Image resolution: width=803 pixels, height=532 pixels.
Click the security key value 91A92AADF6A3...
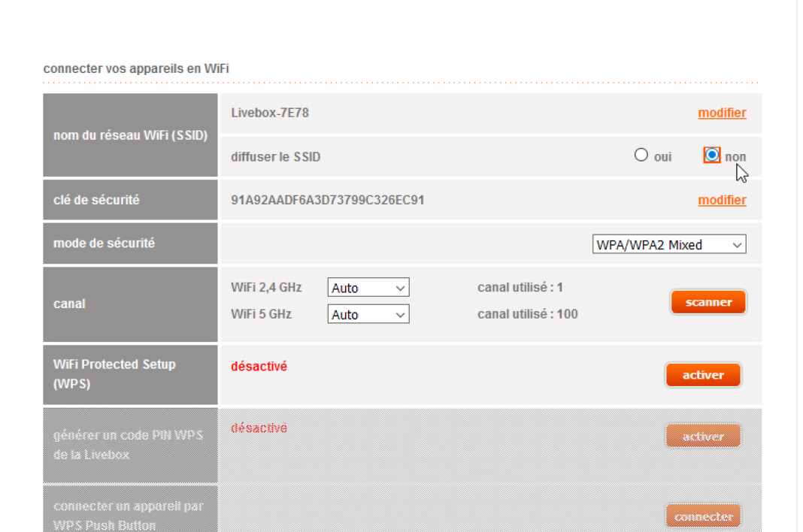pos(328,201)
